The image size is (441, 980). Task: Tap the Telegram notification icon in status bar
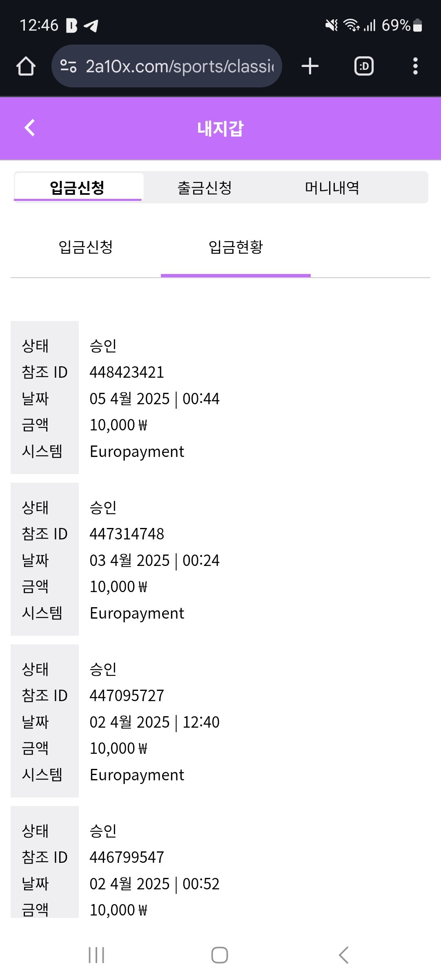coord(91,26)
